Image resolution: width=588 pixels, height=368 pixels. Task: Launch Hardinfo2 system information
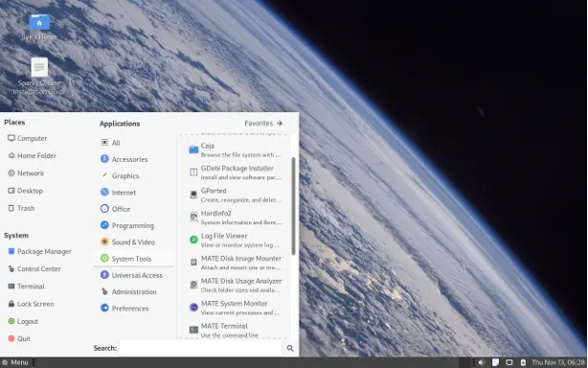click(x=236, y=218)
